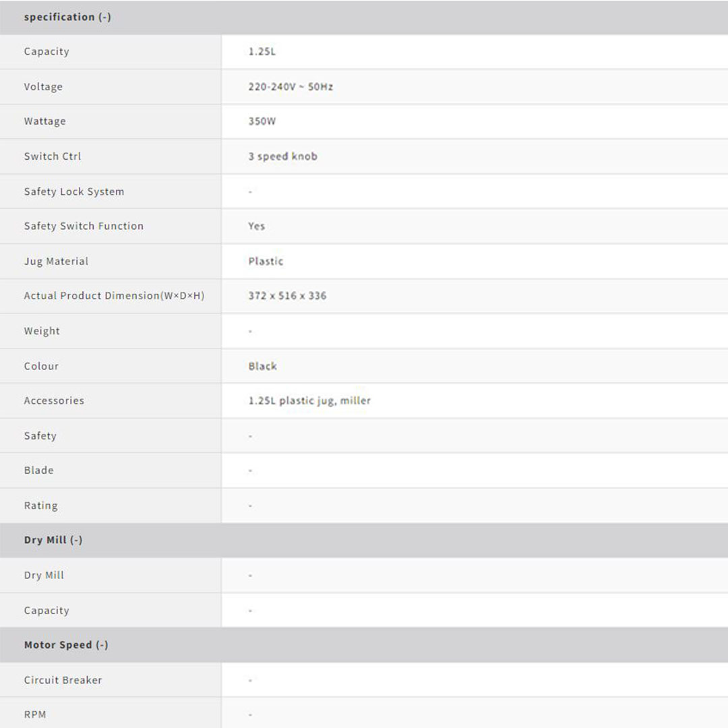Viewport: 728px width, 728px height.
Task: Select the Voltage row label
Action: (x=43, y=86)
